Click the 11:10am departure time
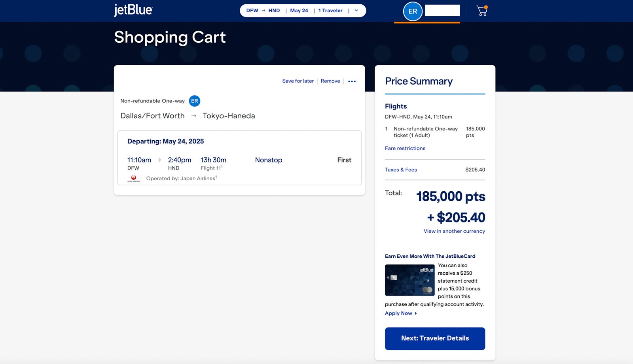 pyautogui.click(x=139, y=160)
